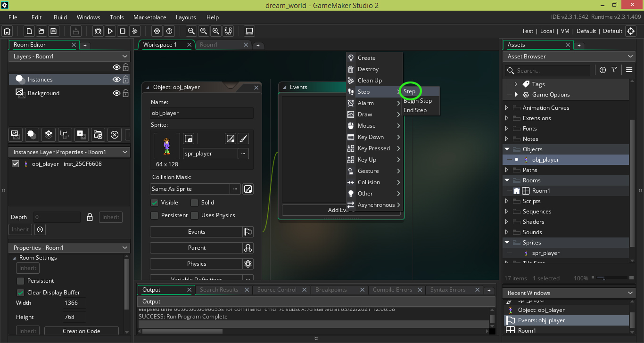The height and width of the screenshot is (343, 644).
Task: Open the Start Page home icon
Action: (x=7, y=31)
